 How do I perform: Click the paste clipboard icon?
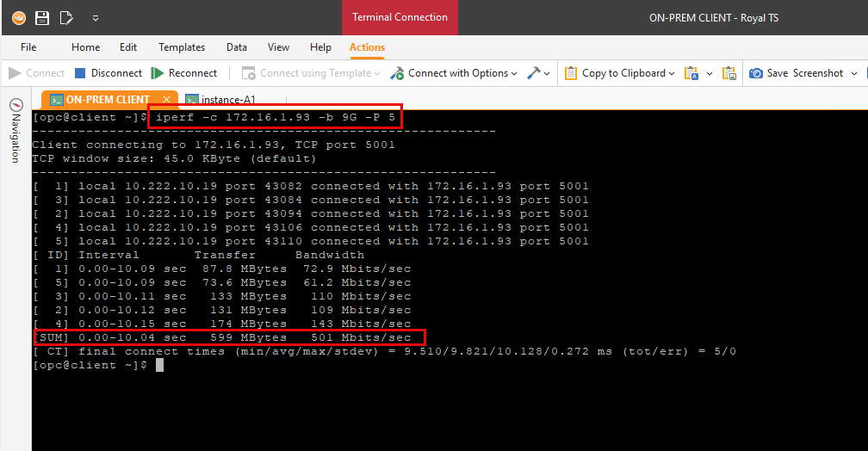691,73
